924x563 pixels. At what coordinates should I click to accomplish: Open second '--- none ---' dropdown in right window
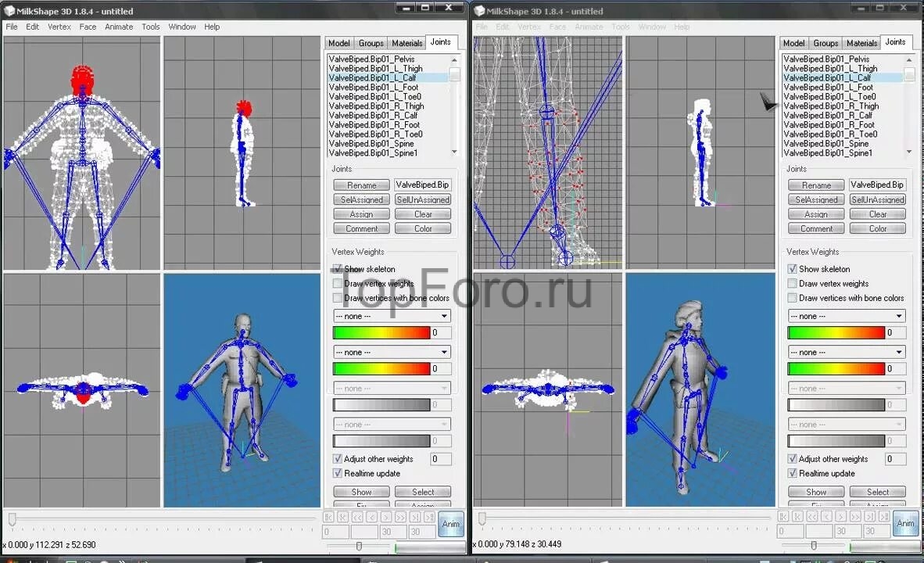point(846,353)
